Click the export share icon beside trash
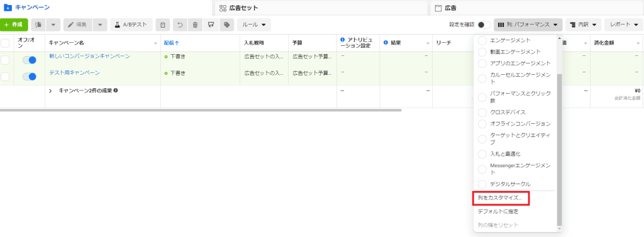Screen dimensions: 644x237 (x=211, y=25)
